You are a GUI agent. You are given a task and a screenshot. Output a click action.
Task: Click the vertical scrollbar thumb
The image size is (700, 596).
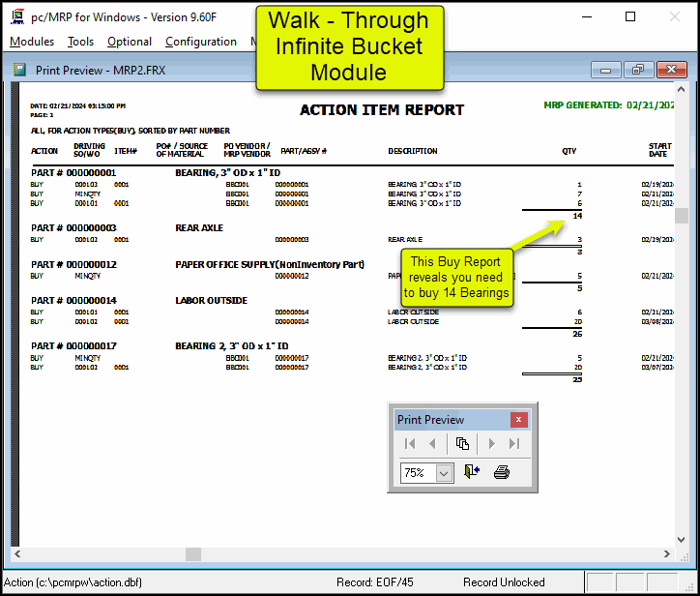tap(682, 216)
